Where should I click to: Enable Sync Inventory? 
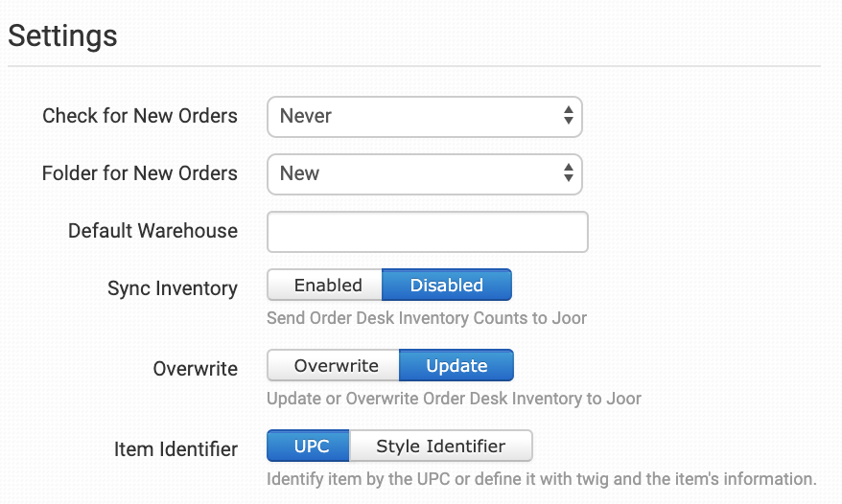point(327,286)
